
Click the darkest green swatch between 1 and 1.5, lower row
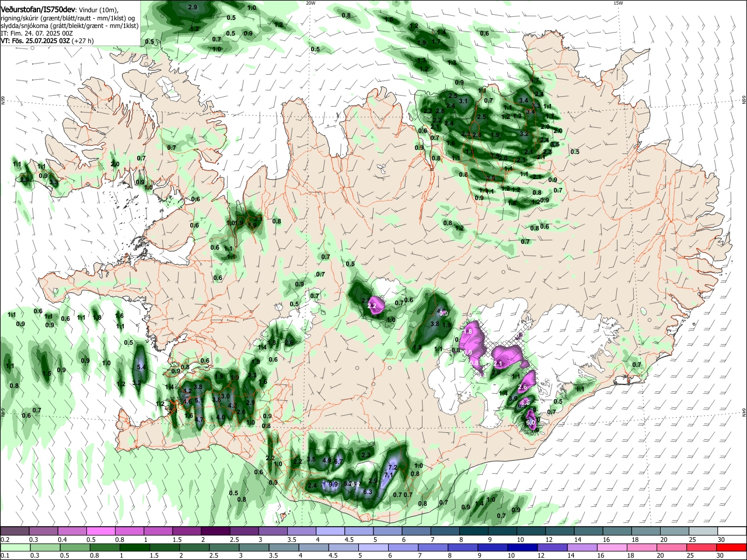tap(134, 547)
